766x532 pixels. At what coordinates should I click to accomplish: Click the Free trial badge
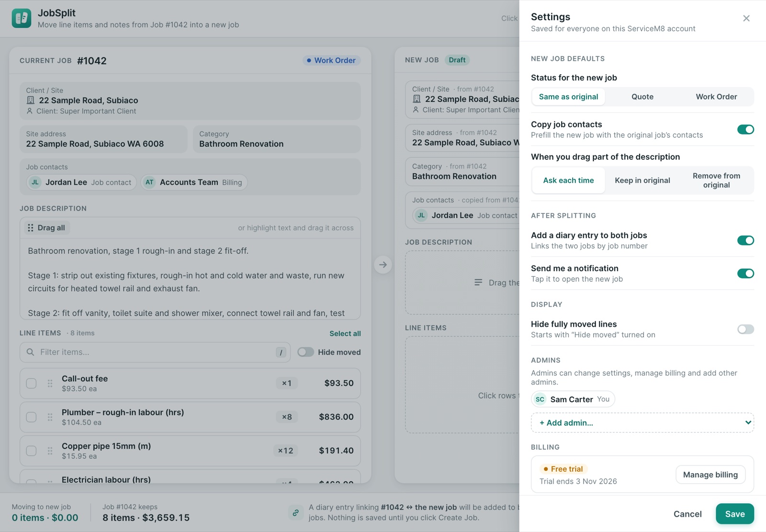(x=563, y=469)
